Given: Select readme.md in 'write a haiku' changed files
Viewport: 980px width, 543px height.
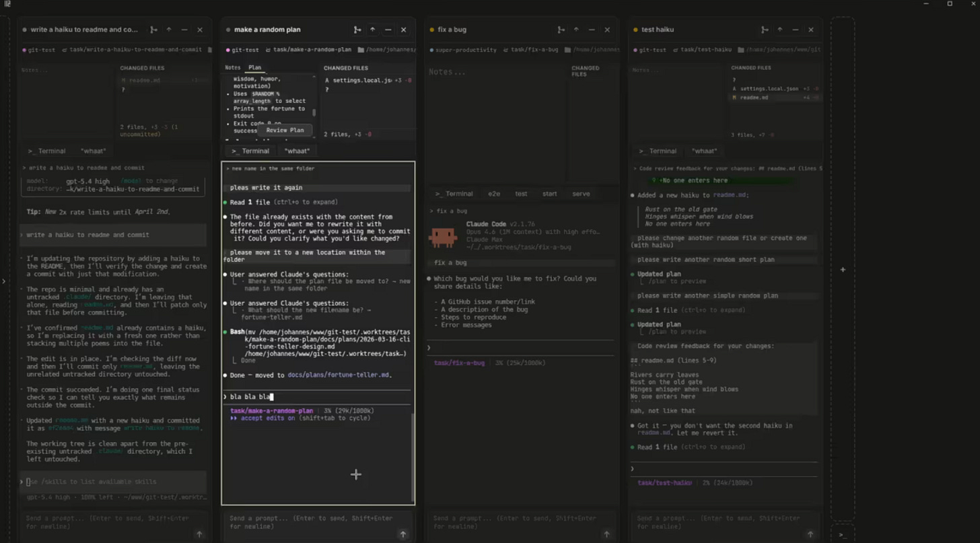Looking at the screenshot, I should (x=163, y=81).
